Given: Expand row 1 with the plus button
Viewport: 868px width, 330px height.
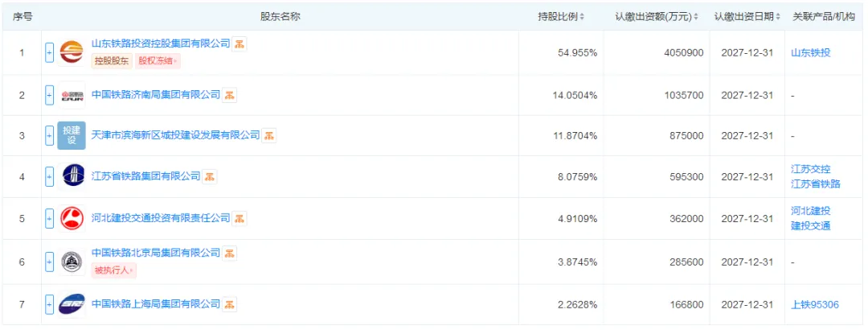Looking at the screenshot, I should point(49,53).
